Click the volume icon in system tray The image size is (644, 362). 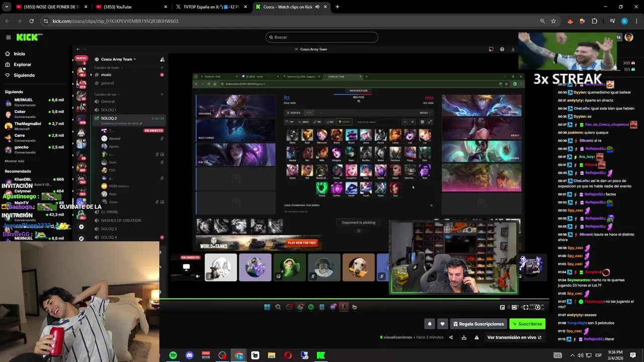[x=581, y=355]
